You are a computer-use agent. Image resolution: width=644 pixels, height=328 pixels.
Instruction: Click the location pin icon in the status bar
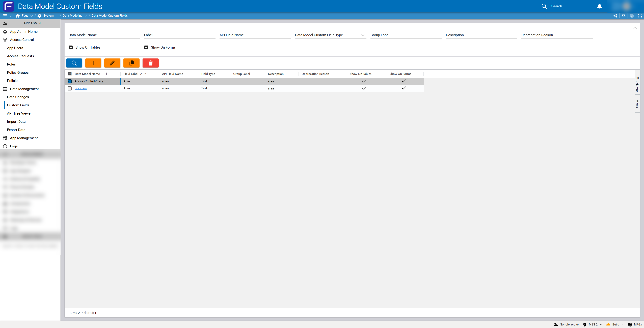(x=585, y=324)
